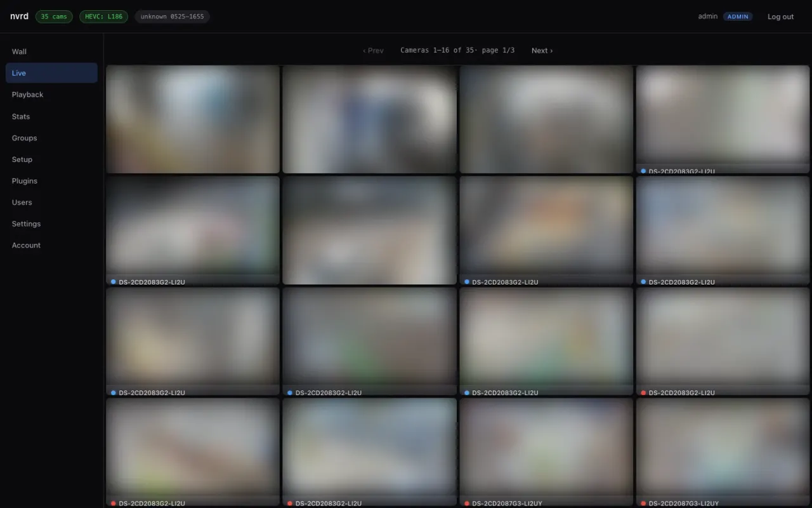The width and height of the screenshot is (812, 508).
Task: Click the nvrd logo text
Action: (x=19, y=17)
